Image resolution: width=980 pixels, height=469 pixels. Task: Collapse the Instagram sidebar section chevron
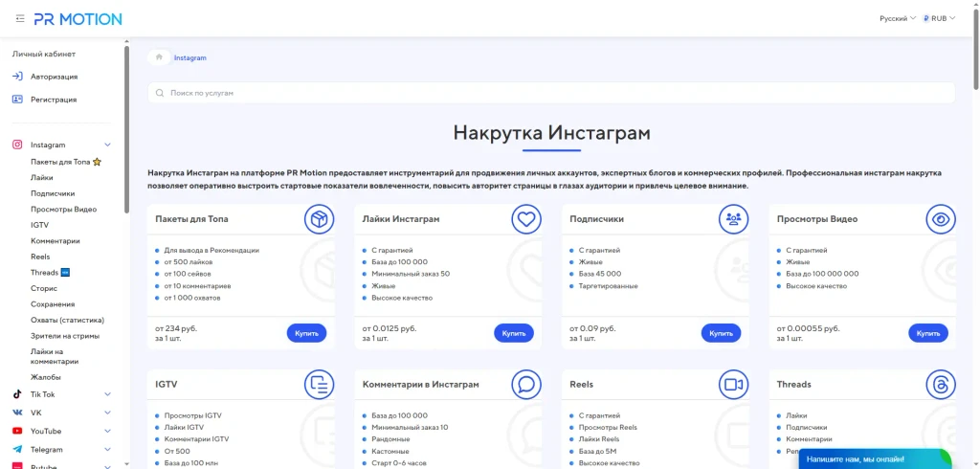[x=107, y=145]
